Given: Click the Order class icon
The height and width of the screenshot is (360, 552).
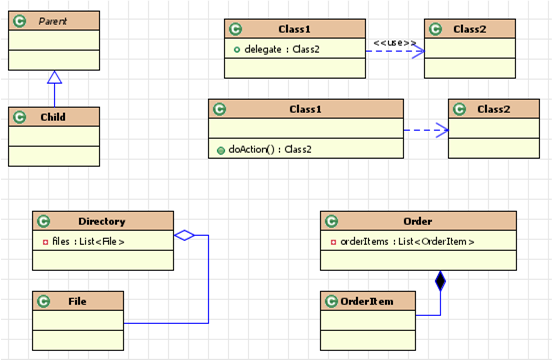Looking at the screenshot, I should point(332,221).
